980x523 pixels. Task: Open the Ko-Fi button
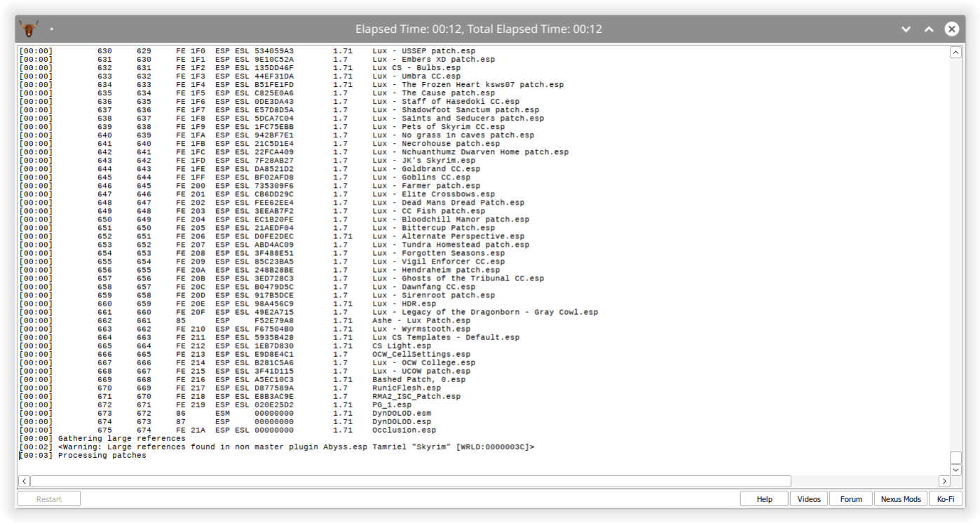pyautogui.click(x=946, y=499)
